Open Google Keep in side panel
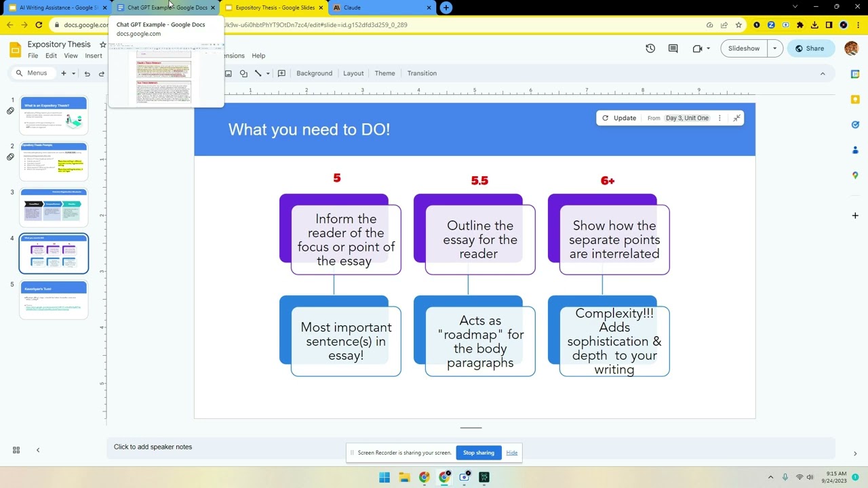 tap(855, 100)
